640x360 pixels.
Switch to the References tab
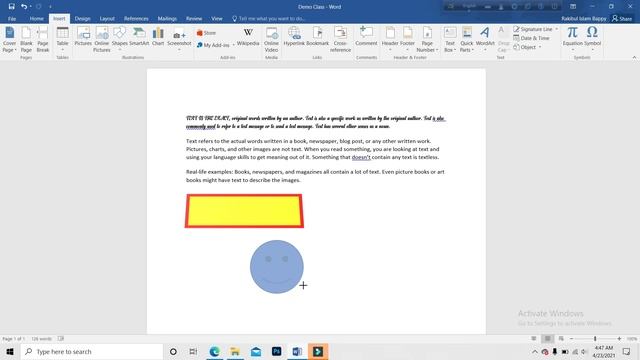tap(136, 19)
